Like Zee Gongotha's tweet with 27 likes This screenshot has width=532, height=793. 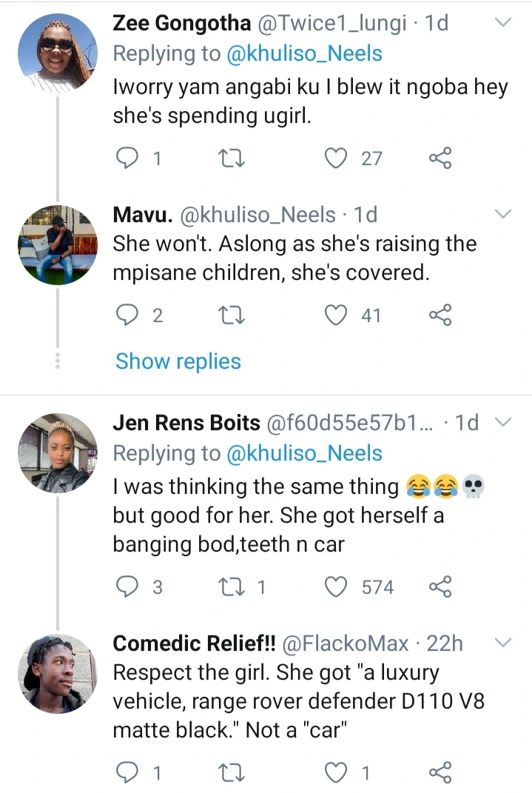click(337, 158)
